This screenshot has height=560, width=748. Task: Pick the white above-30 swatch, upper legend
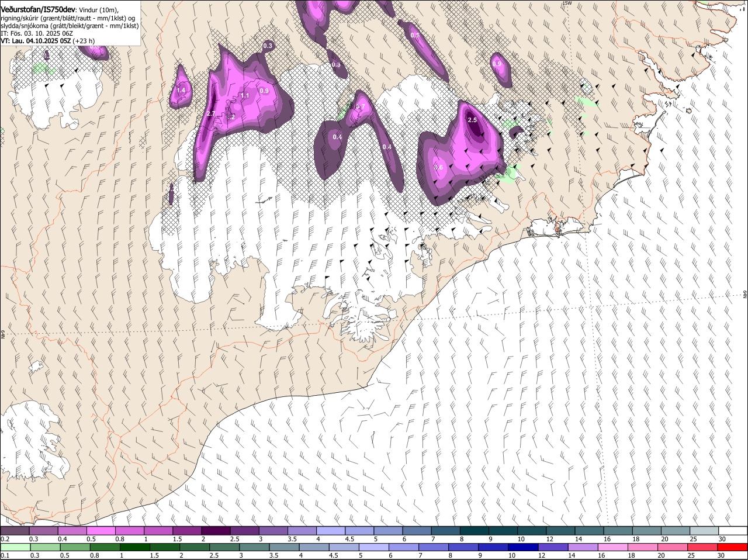pyautogui.click(x=733, y=531)
